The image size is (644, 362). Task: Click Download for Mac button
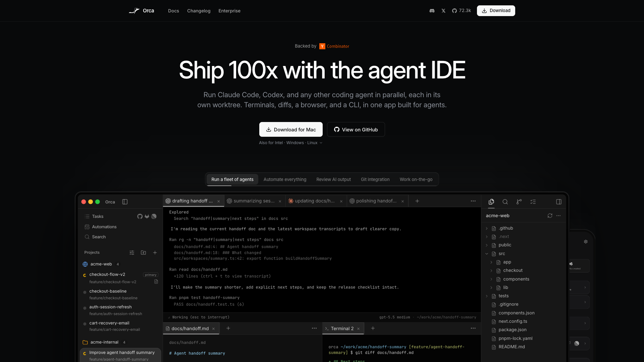(x=291, y=129)
